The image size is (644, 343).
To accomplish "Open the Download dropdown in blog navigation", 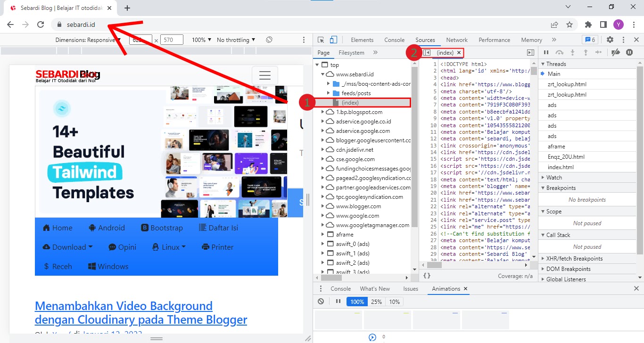I will [67, 247].
